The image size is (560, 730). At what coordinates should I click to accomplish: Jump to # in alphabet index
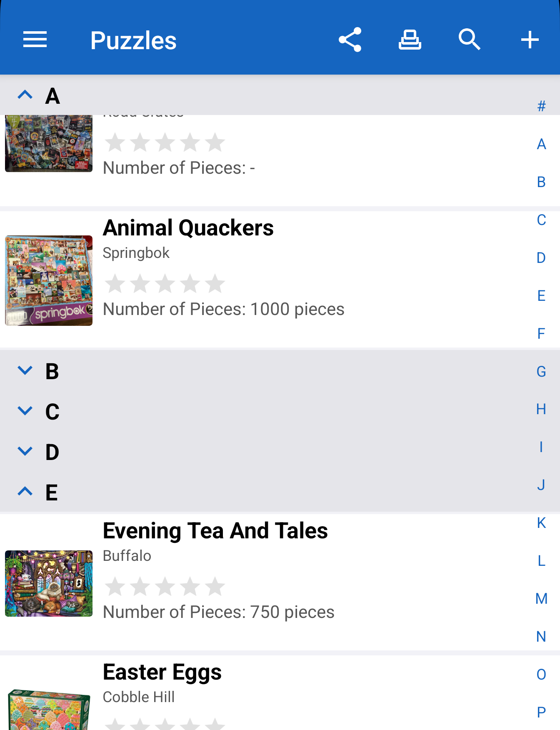tap(541, 106)
